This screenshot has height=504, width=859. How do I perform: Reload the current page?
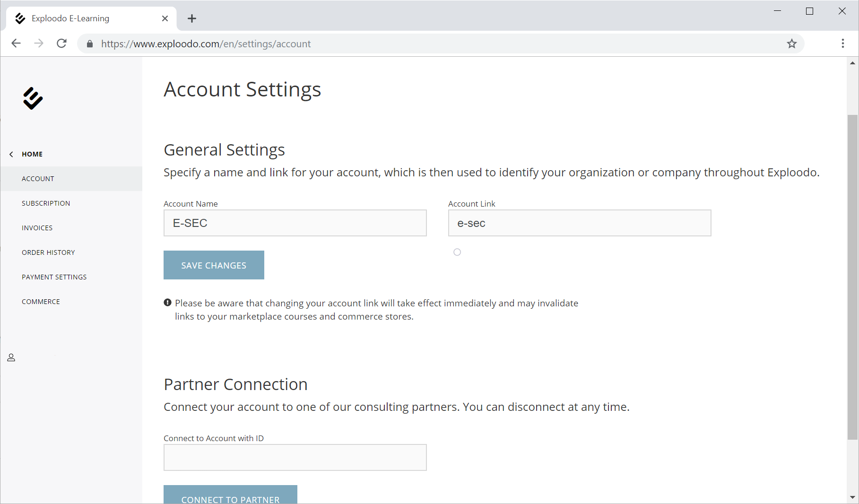(62, 44)
